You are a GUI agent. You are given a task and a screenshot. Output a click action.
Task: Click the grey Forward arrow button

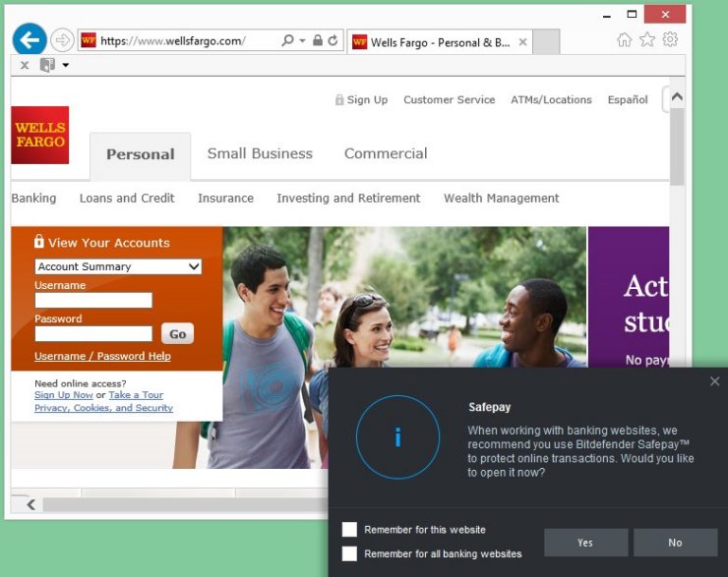[x=62, y=40]
